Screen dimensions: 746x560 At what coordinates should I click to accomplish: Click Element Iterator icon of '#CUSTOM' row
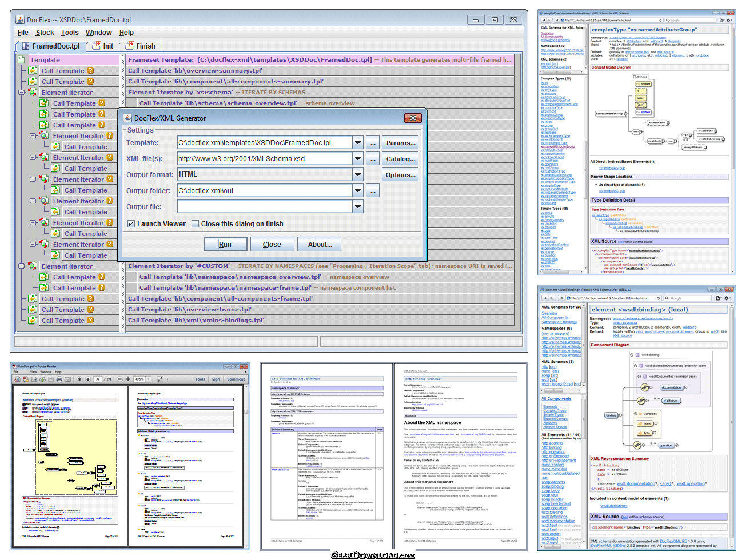pyautogui.click(x=33, y=266)
